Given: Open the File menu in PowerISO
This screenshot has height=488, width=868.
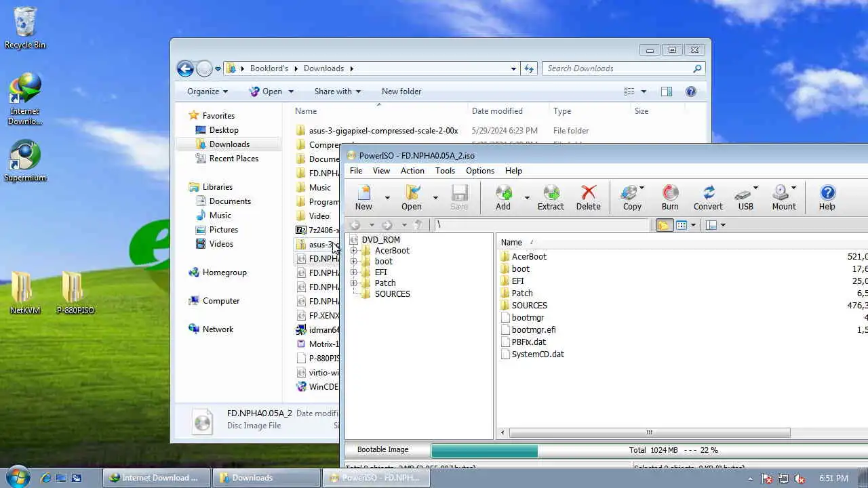Looking at the screenshot, I should 356,171.
